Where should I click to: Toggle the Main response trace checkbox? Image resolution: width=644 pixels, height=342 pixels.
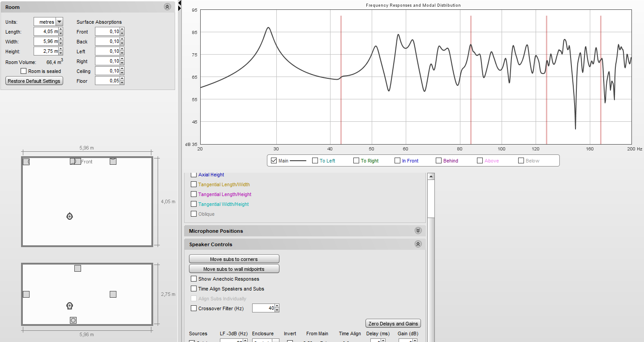point(274,161)
